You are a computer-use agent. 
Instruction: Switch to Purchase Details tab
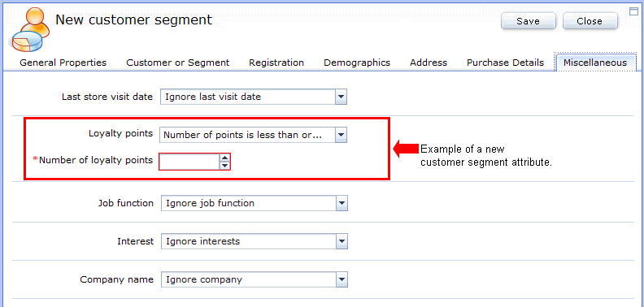505,63
